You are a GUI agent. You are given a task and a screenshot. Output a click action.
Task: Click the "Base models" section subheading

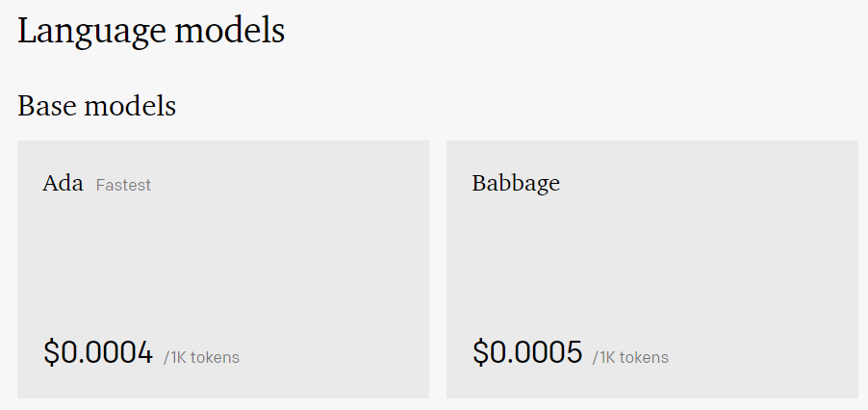pyautogui.click(x=96, y=106)
